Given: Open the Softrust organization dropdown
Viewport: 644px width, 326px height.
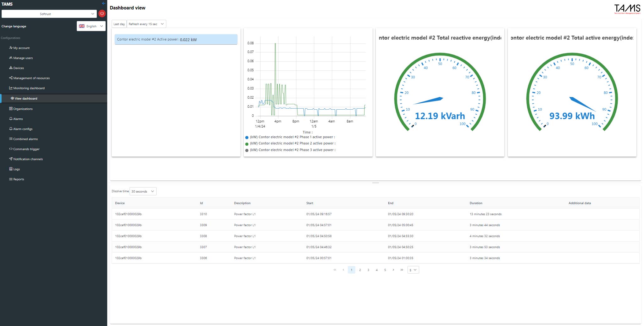Looking at the screenshot, I should [49, 14].
